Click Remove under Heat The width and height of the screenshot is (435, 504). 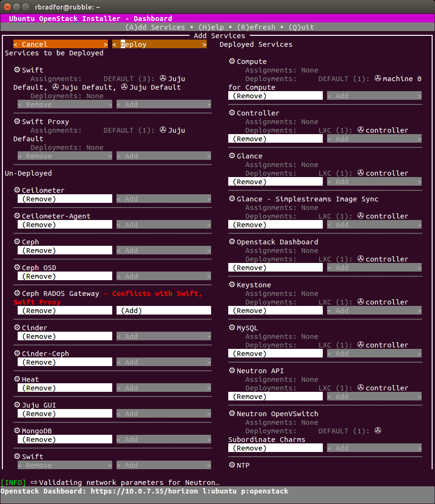[x=65, y=388]
